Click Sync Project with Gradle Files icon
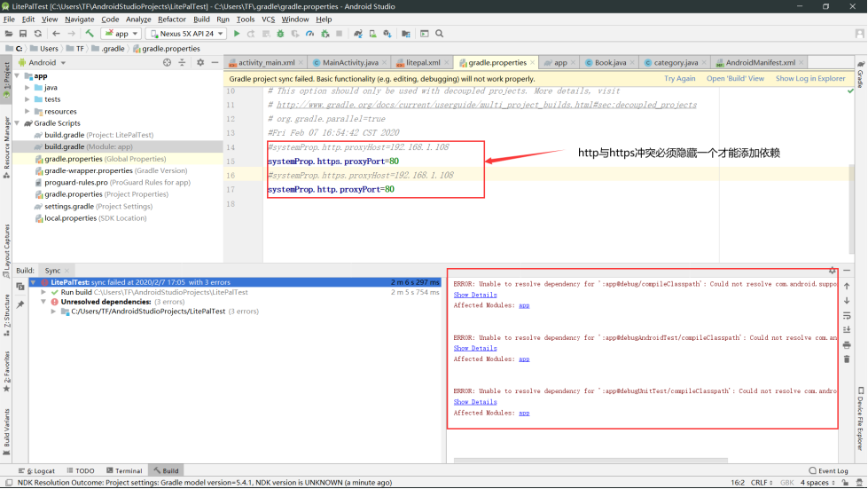 coord(358,34)
